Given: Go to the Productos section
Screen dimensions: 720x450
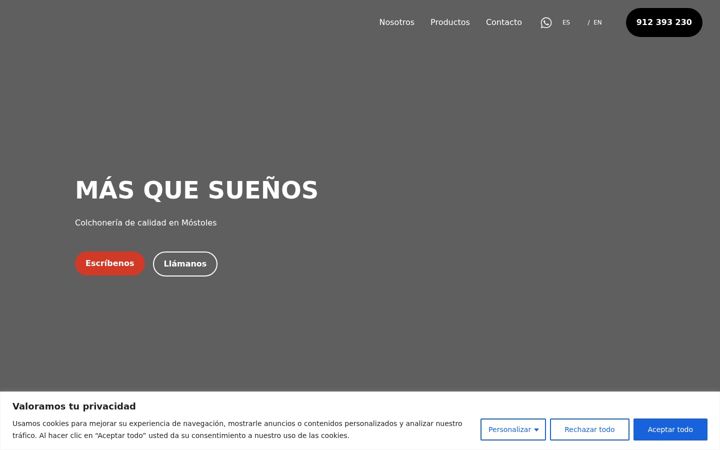Looking at the screenshot, I should tap(450, 22).
